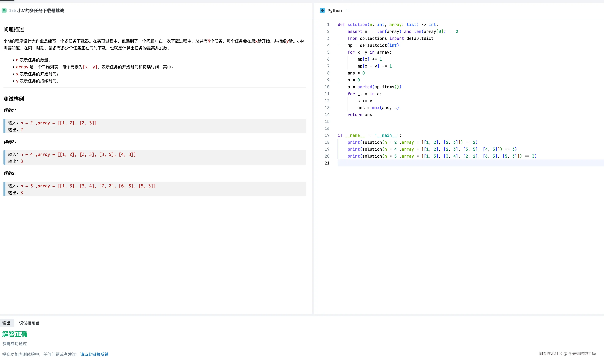Click the return ans code line
Screen dimensions: 604x364
point(360,115)
